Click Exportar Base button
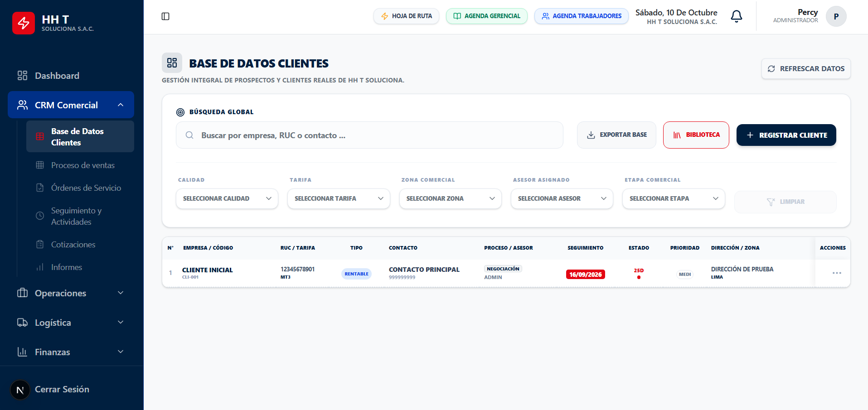The width and height of the screenshot is (868, 410). click(x=616, y=135)
